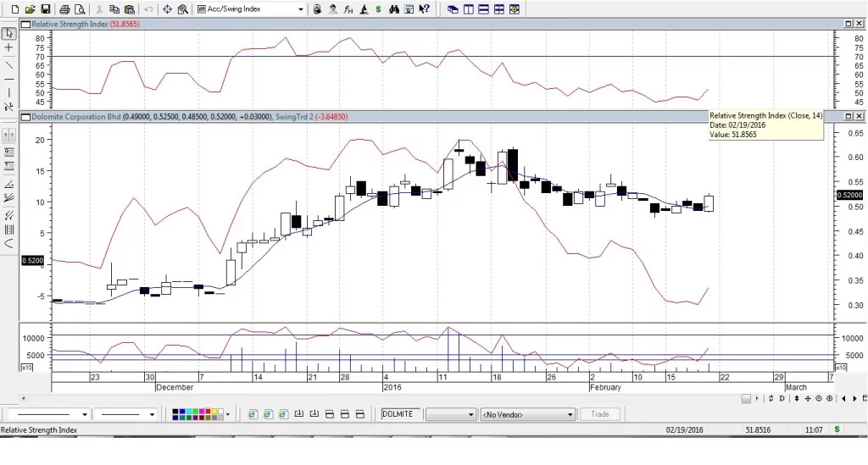Create a new file with New icon
868x465 pixels.
click(15, 9)
